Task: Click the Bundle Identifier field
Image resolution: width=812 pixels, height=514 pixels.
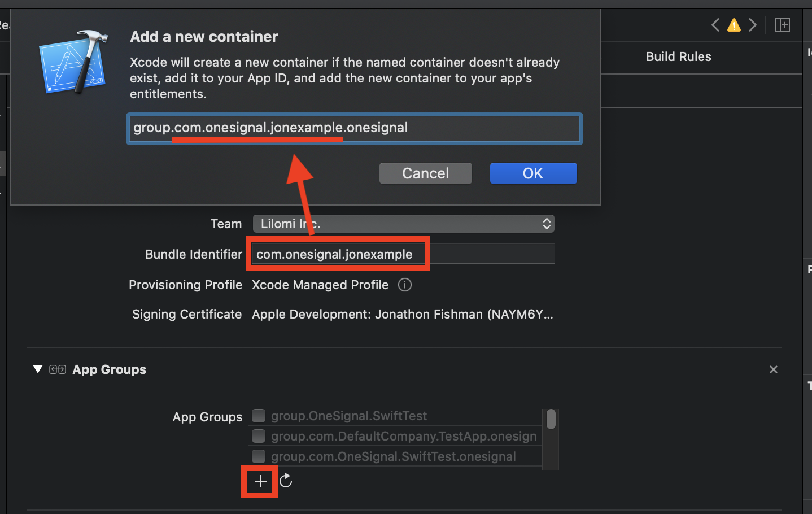Action: point(402,254)
